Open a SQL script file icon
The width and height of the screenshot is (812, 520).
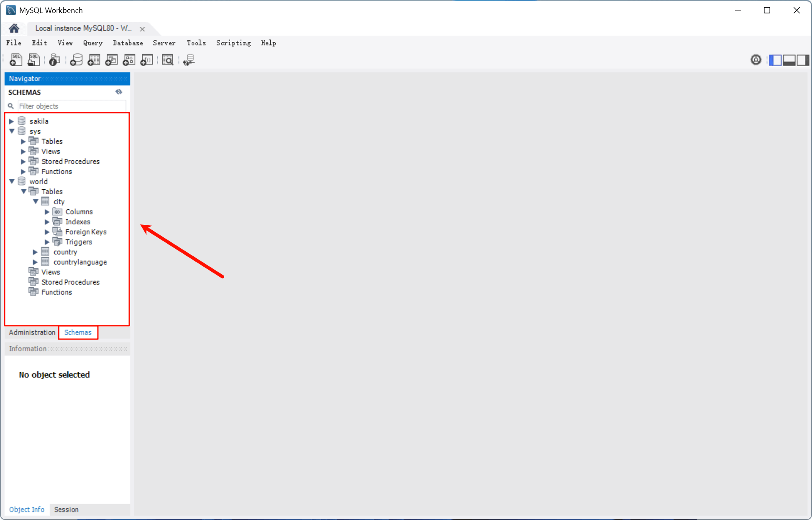pyautogui.click(x=33, y=60)
